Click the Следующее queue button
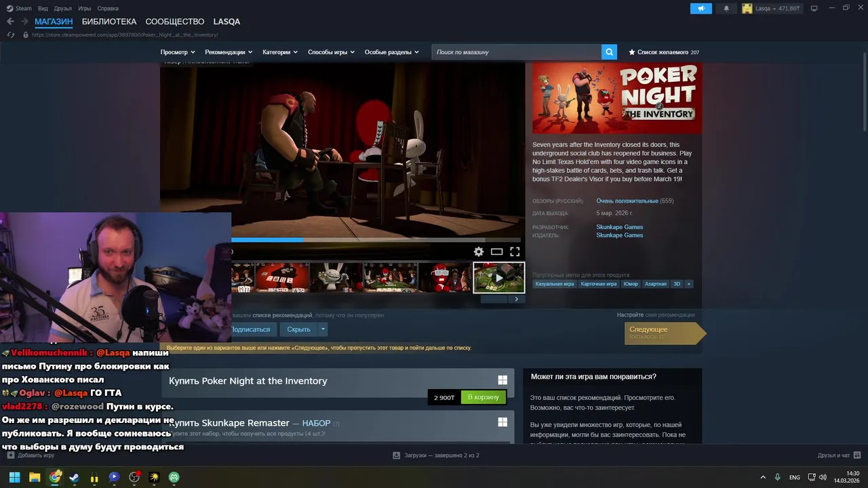 tap(665, 333)
